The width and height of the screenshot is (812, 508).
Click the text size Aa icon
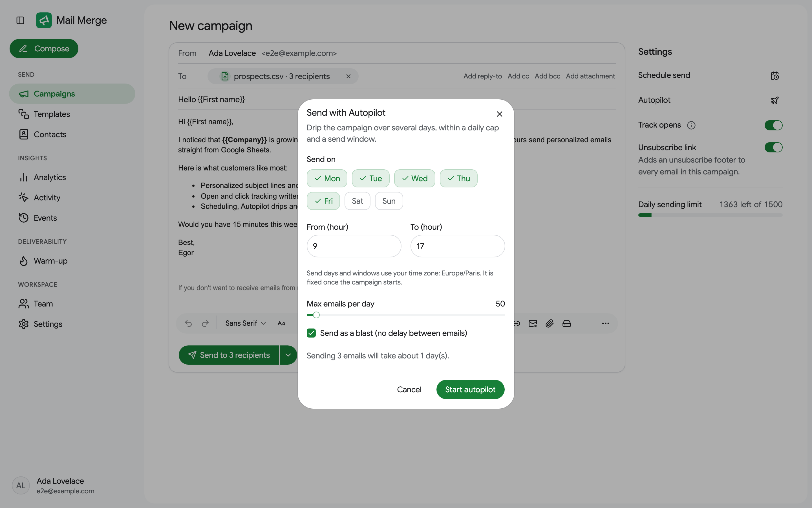[281, 323]
